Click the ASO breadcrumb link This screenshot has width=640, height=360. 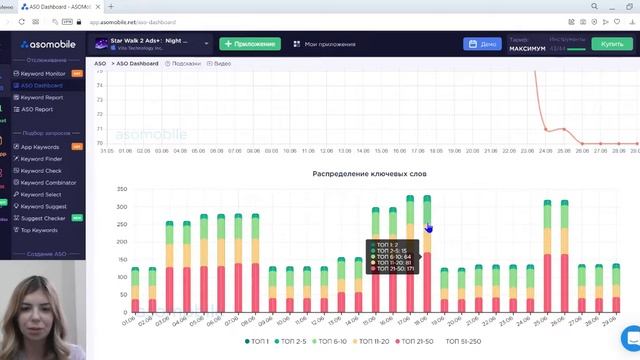click(x=100, y=64)
